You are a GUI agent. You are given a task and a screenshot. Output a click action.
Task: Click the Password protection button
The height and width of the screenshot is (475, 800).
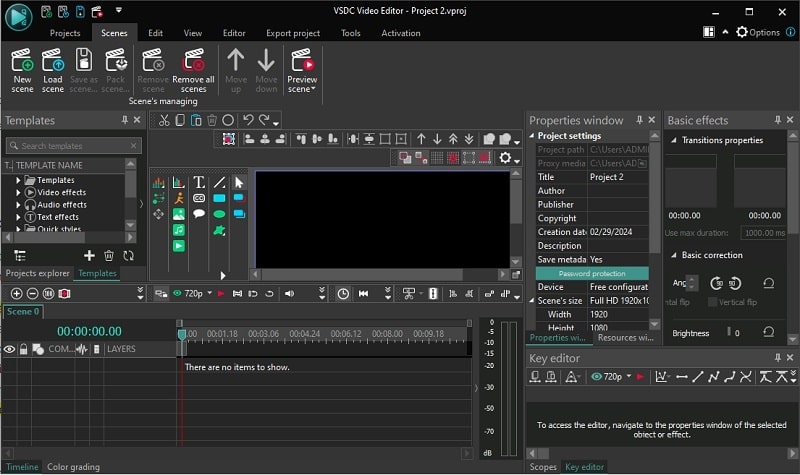(592, 273)
